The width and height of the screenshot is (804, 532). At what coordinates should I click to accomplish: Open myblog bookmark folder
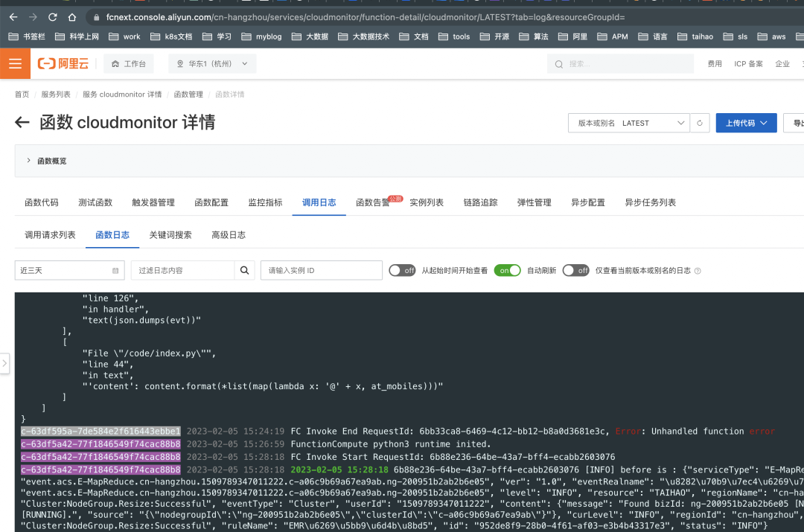point(261,37)
